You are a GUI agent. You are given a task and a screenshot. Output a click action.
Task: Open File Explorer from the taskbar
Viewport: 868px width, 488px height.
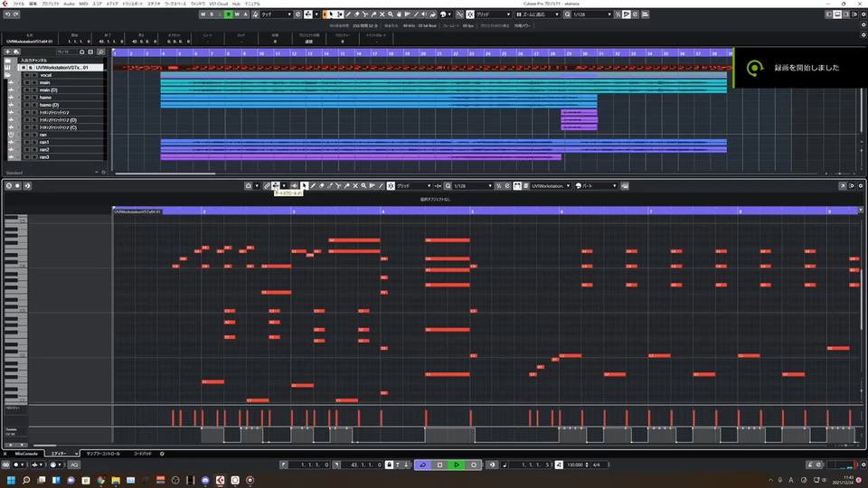(116, 480)
